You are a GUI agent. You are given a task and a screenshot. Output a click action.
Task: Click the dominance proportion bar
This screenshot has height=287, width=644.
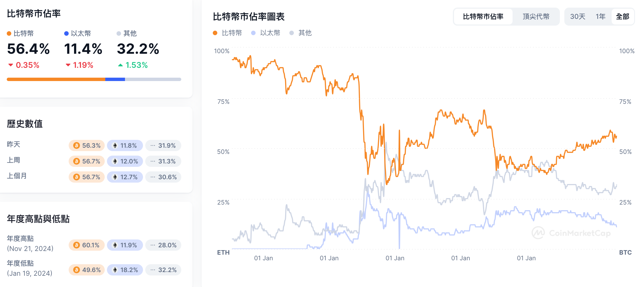click(x=94, y=79)
